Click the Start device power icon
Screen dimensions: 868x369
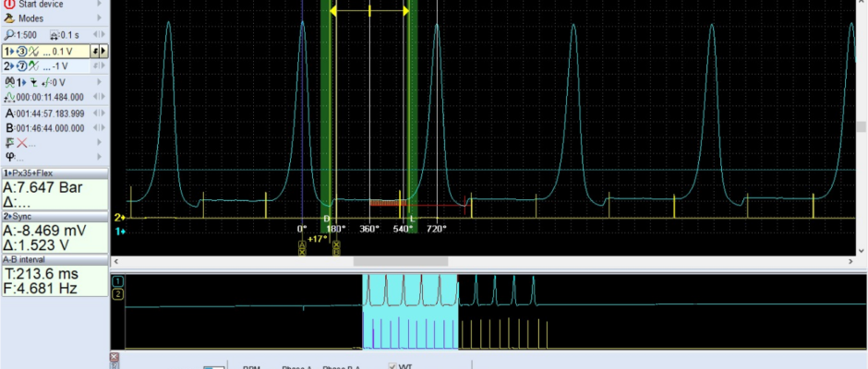click(9, 4)
